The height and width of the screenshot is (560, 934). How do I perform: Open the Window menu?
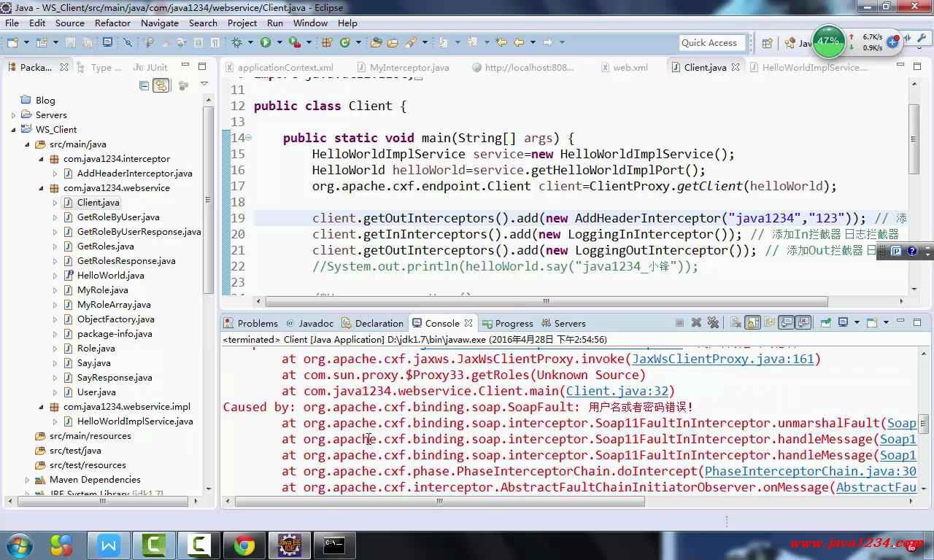(310, 23)
